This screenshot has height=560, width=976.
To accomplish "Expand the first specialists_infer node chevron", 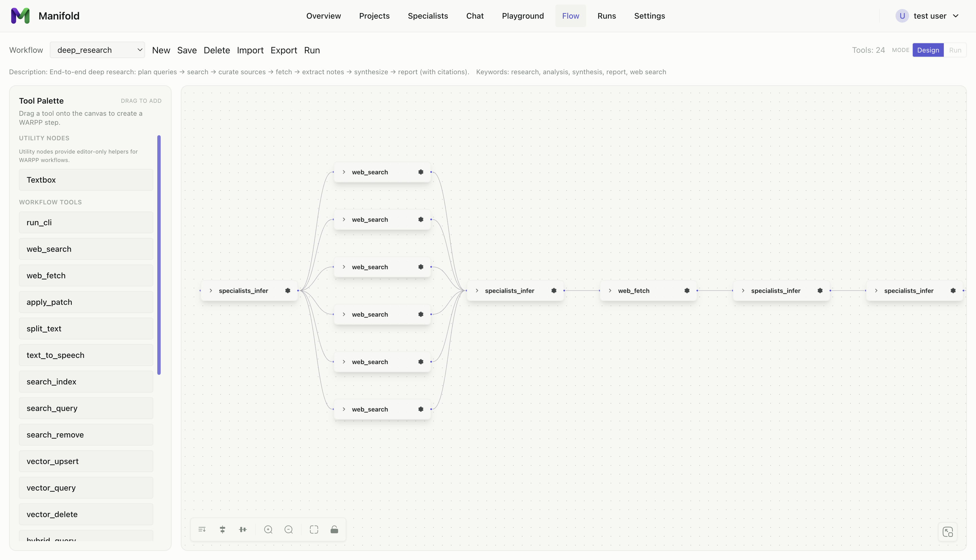I will (211, 291).
